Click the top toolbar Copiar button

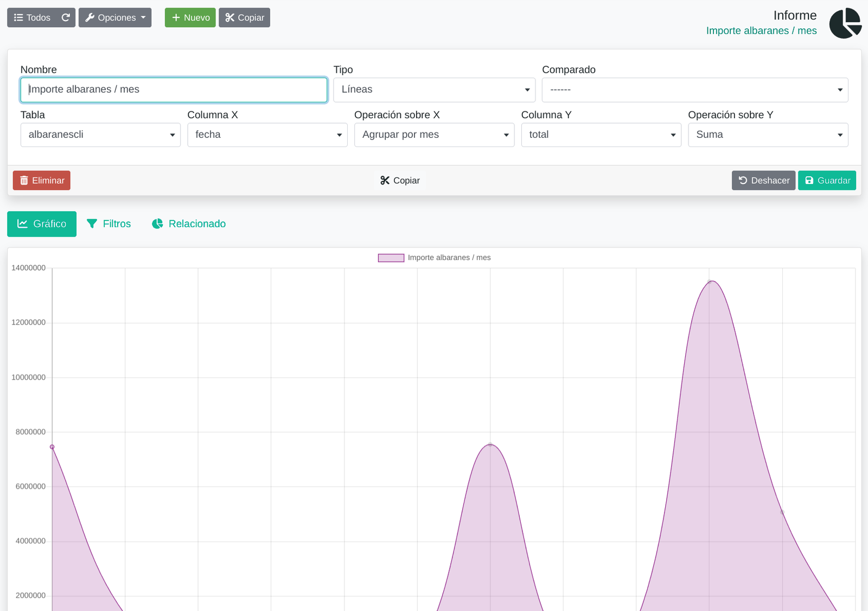coord(245,17)
